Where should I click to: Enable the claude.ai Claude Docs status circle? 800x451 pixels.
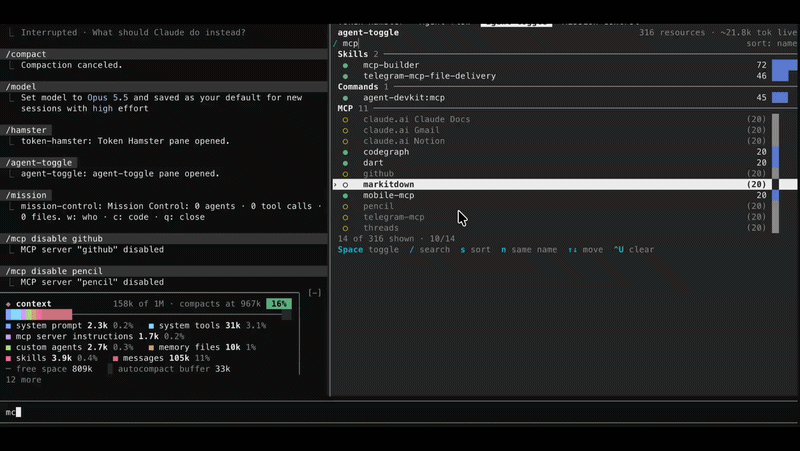[x=345, y=119]
